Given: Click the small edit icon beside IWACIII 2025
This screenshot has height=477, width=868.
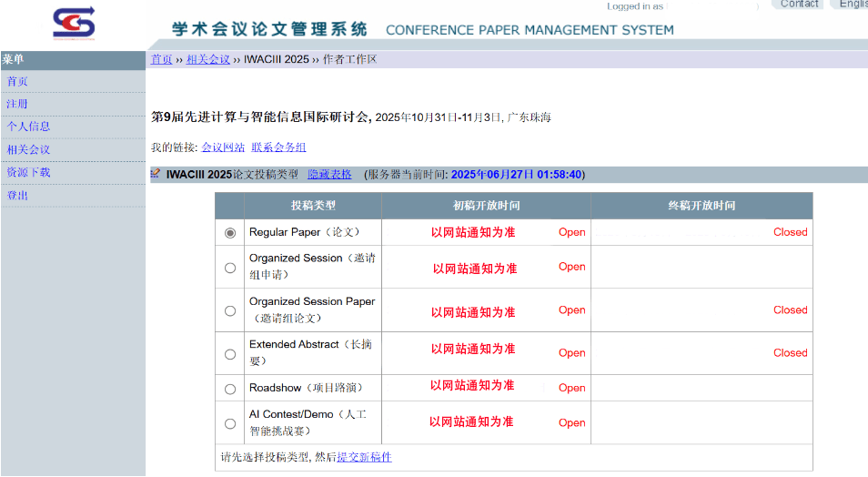Looking at the screenshot, I should click(x=156, y=174).
